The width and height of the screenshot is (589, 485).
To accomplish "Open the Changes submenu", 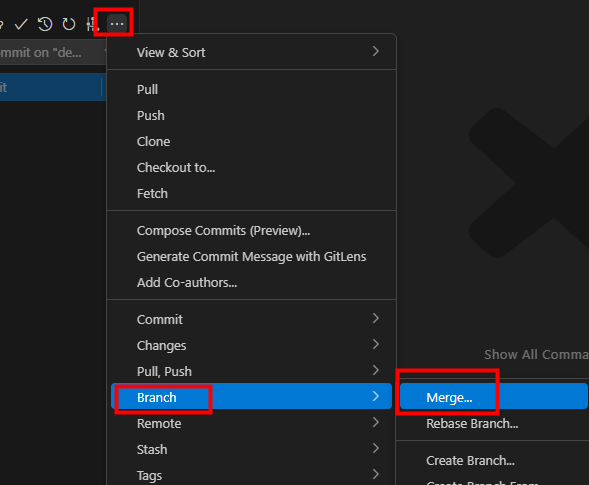I will pos(251,345).
